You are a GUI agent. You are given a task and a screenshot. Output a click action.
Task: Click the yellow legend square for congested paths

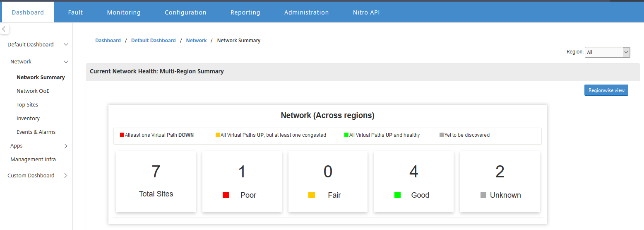[x=218, y=135]
